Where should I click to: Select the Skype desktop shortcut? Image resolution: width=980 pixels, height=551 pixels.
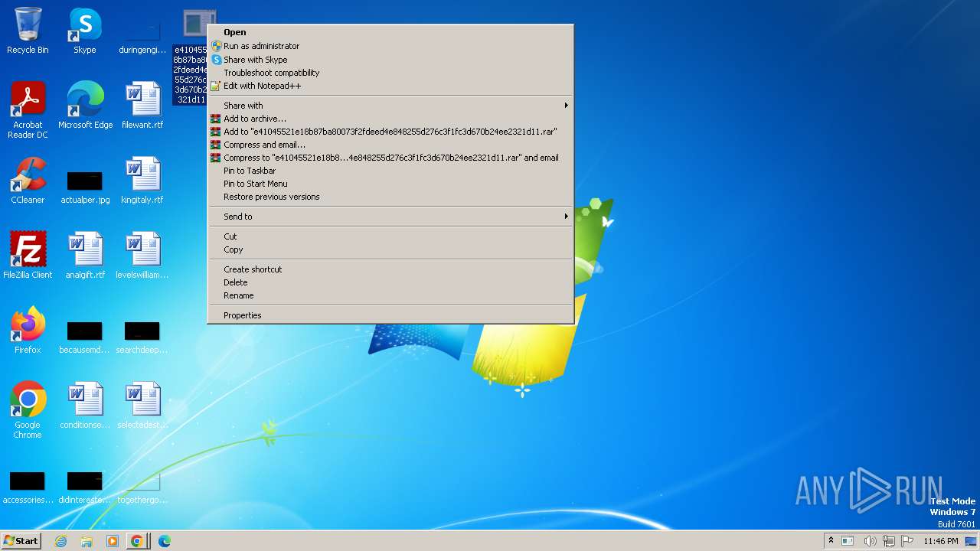85,31
